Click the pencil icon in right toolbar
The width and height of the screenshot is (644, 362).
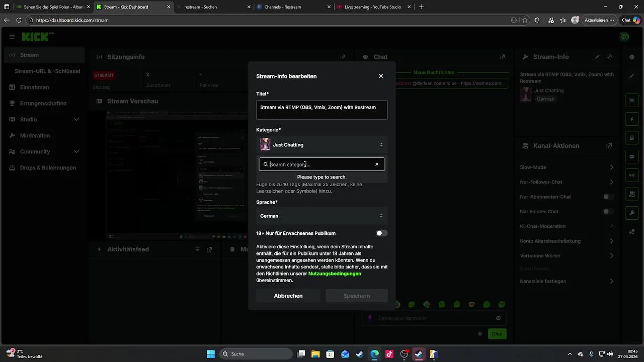pos(632,76)
